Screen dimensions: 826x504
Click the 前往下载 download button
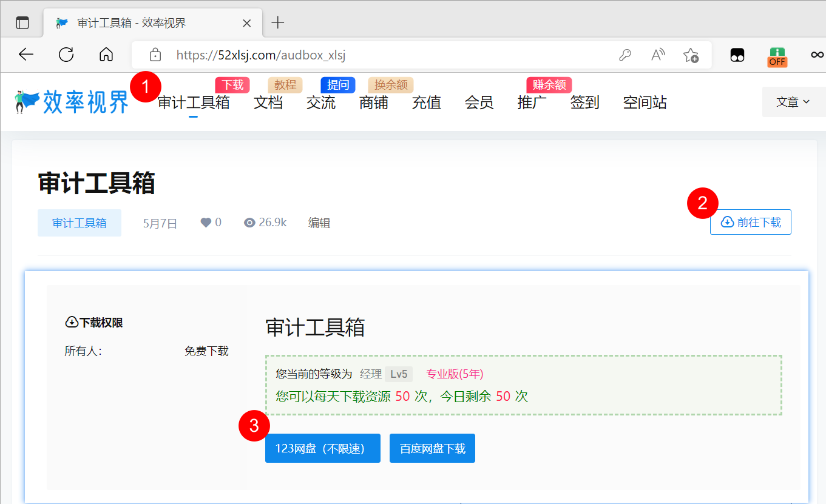point(750,222)
